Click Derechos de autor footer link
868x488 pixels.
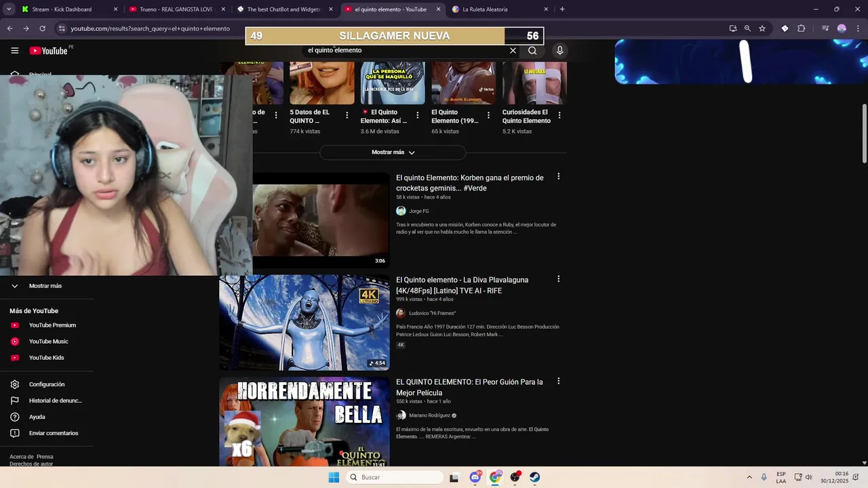point(31,464)
